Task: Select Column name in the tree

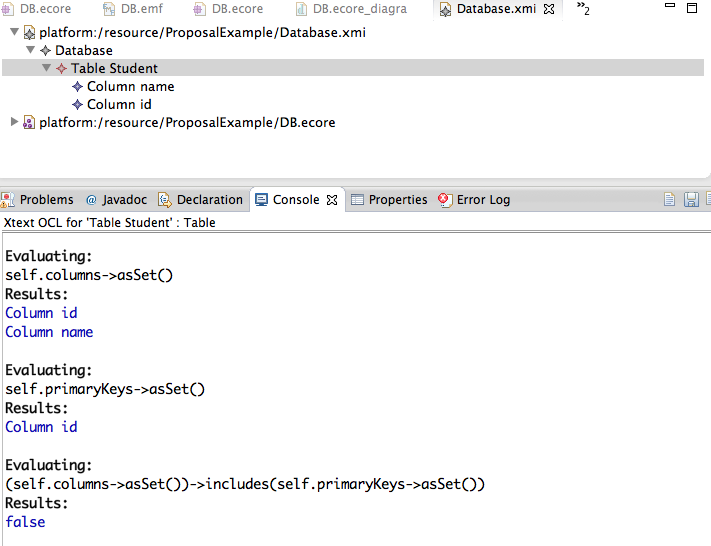Action: point(131,86)
